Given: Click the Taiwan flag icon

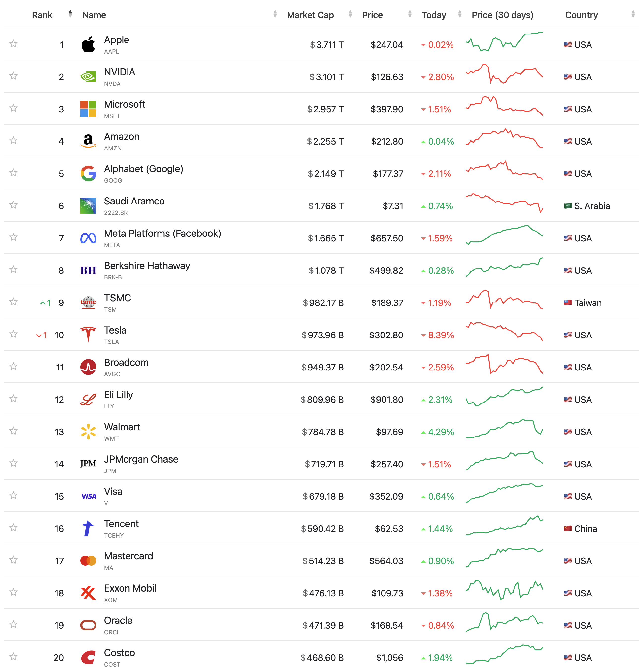Looking at the screenshot, I should click(568, 302).
